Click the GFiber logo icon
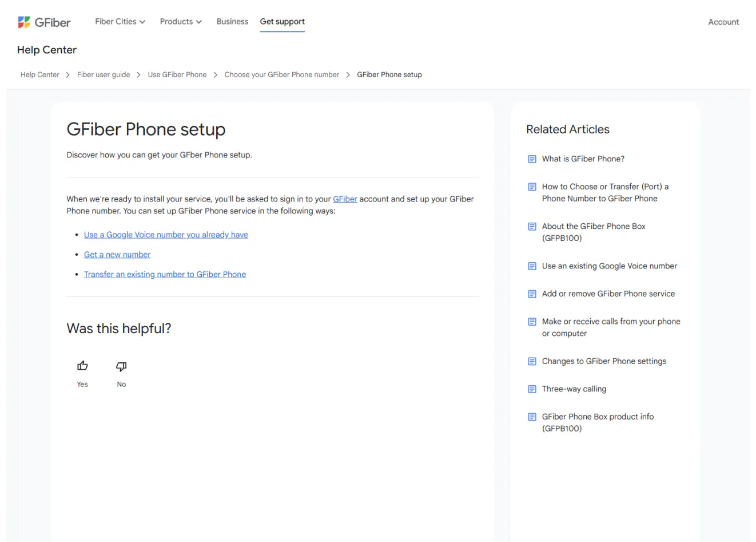This screenshot has height=542, width=756. (x=24, y=22)
